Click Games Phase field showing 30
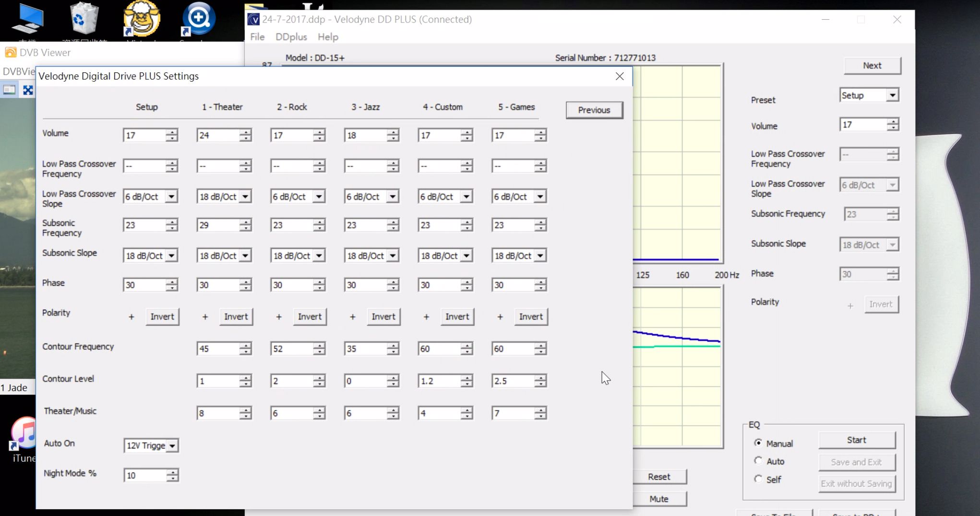The height and width of the screenshot is (516, 980). pos(514,285)
